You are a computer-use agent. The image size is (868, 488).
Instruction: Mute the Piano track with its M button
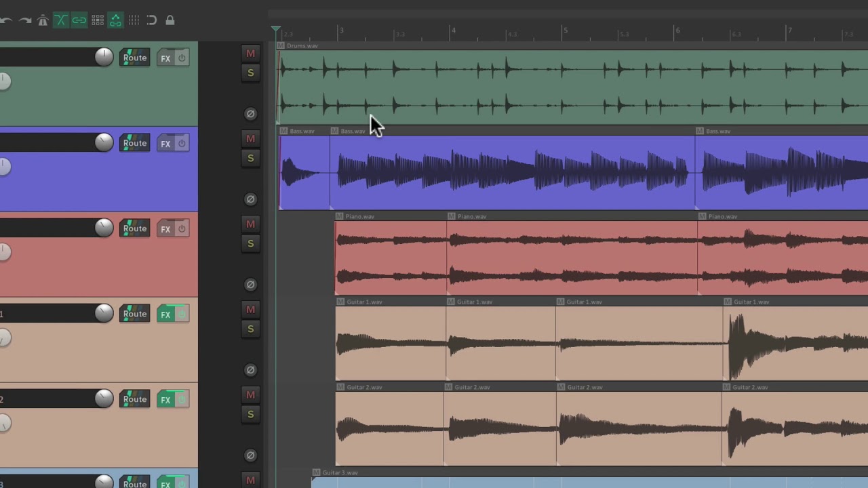(250, 224)
